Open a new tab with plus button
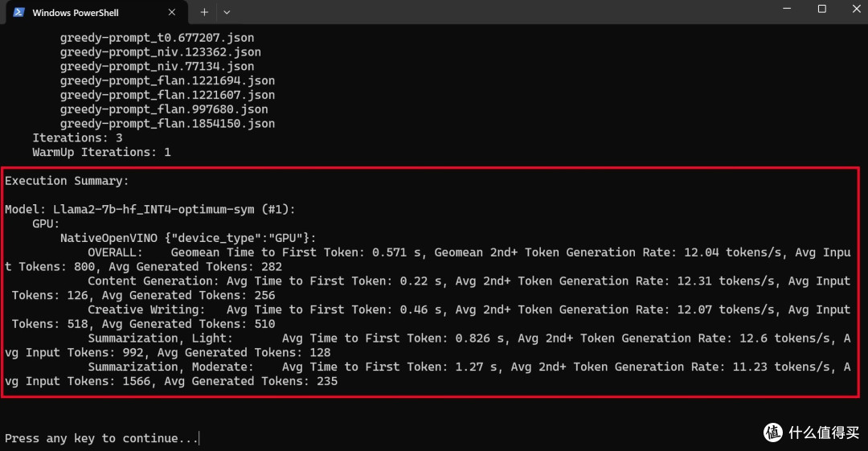The image size is (868, 451). pyautogui.click(x=203, y=12)
